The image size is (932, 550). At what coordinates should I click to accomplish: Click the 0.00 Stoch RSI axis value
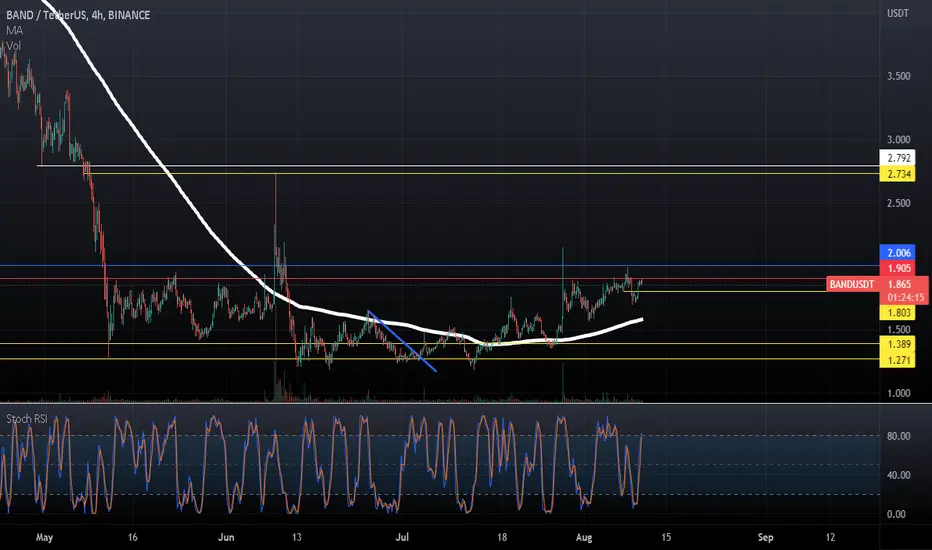(x=896, y=514)
